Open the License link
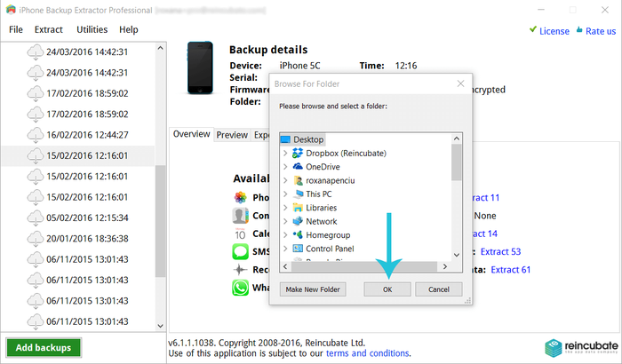 tap(554, 31)
